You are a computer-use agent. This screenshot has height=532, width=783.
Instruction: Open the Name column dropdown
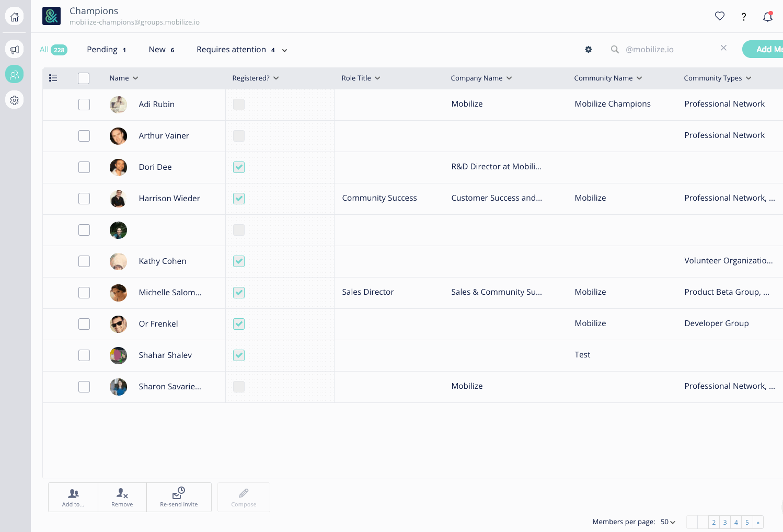[135, 78]
